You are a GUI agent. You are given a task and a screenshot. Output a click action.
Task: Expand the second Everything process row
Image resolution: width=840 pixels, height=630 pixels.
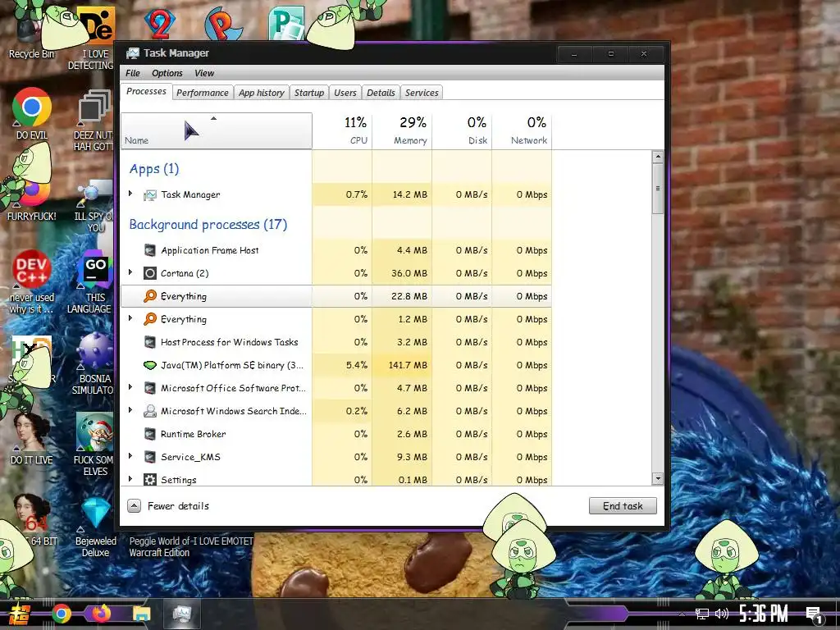click(x=130, y=318)
